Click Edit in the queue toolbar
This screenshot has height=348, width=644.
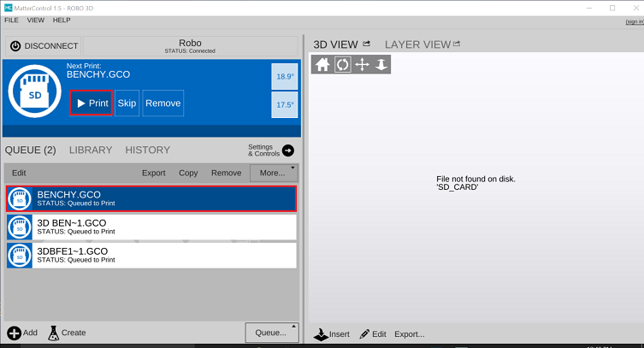tap(19, 174)
